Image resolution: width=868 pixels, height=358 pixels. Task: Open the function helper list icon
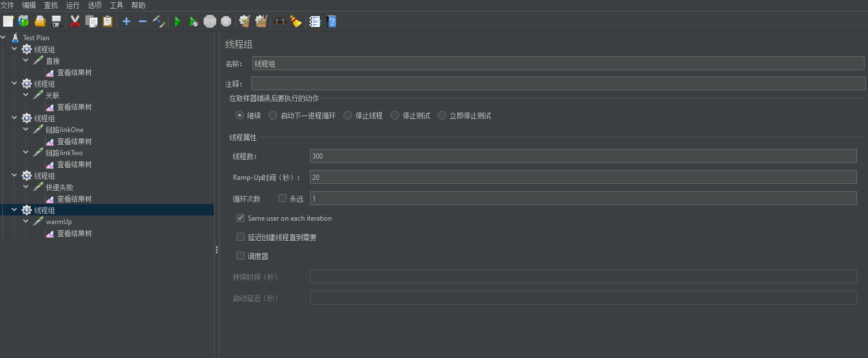pos(315,22)
